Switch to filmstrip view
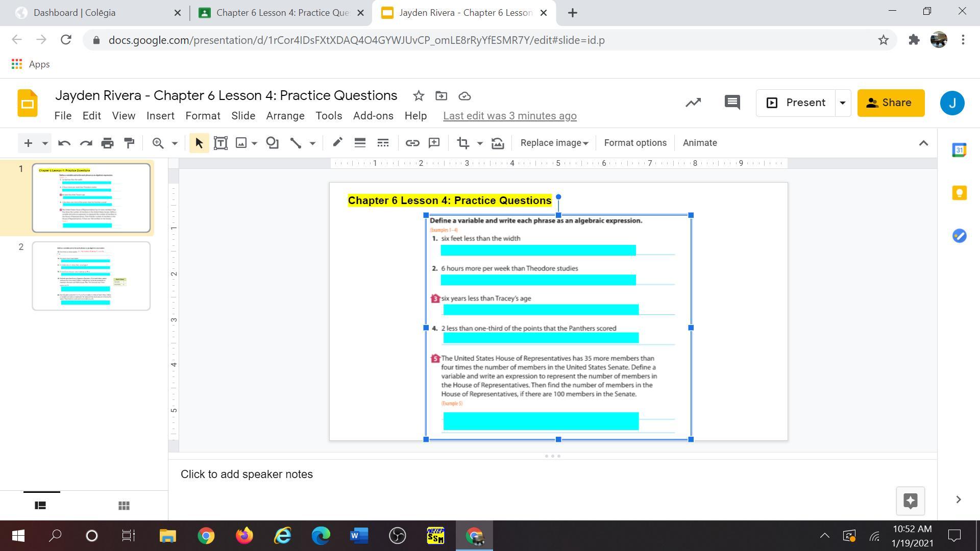Screen dimensions: 980x551 (40, 506)
